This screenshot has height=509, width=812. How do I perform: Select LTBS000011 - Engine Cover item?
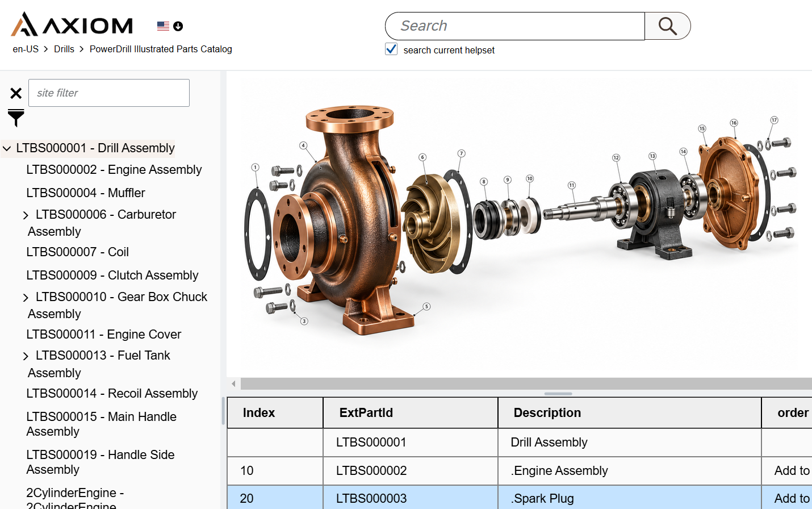pos(104,335)
